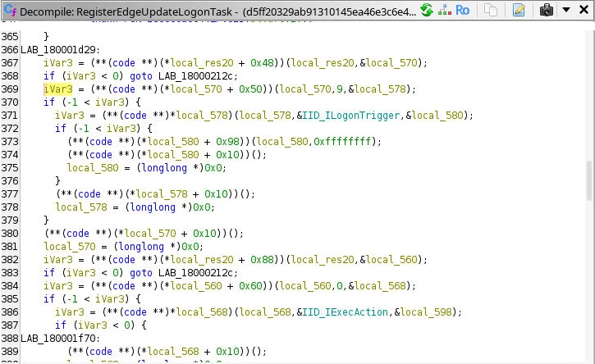Click label LAB_180001d29 on line 366
595x364 pixels.
[x=60, y=50]
